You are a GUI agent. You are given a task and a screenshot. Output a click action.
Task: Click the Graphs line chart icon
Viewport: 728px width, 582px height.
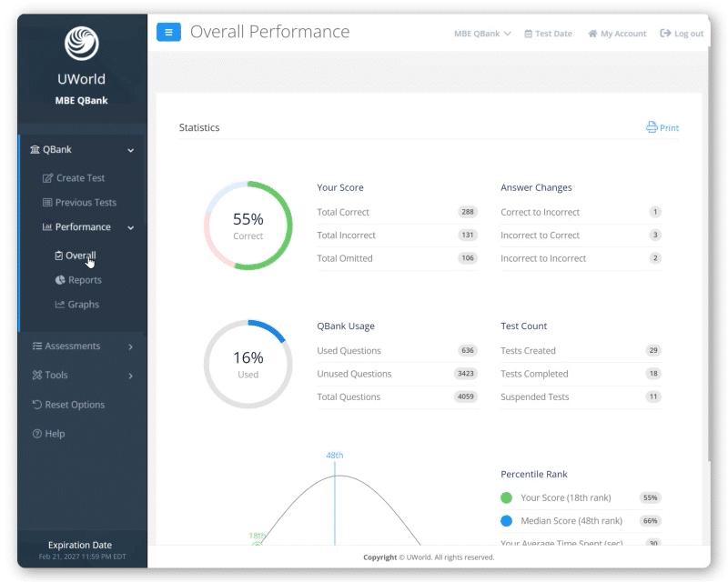click(59, 305)
